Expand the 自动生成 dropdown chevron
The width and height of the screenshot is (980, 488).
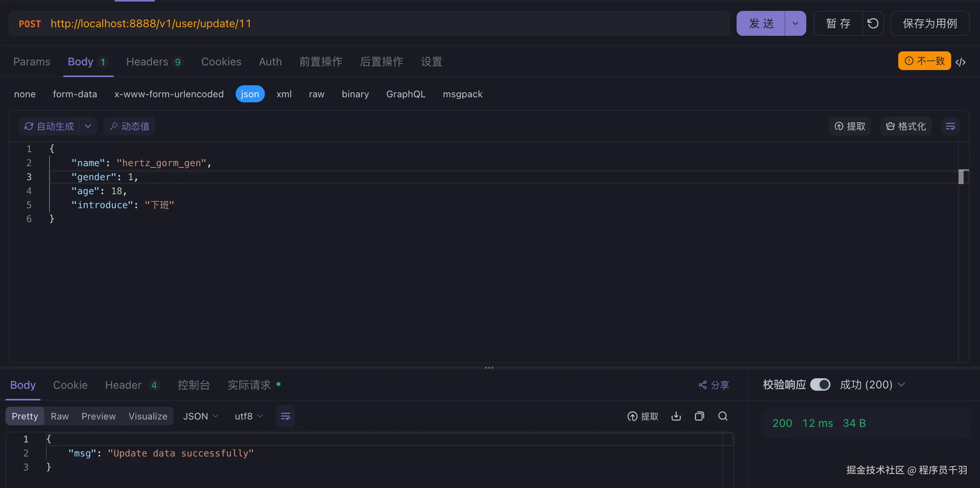[x=88, y=126]
